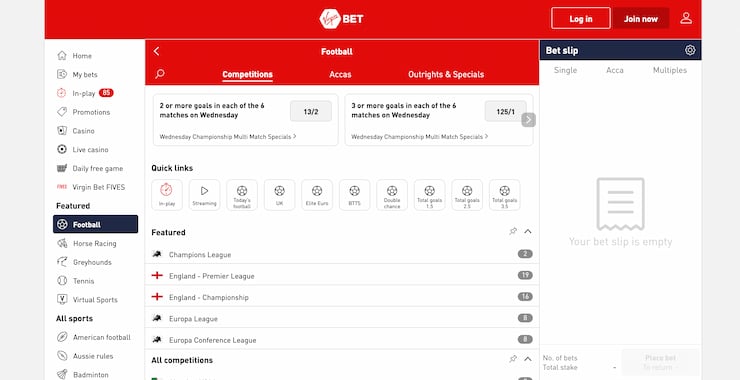This screenshot has height=380, width=740.
Task: Expand the Europa League row
Action: (342, 318)
